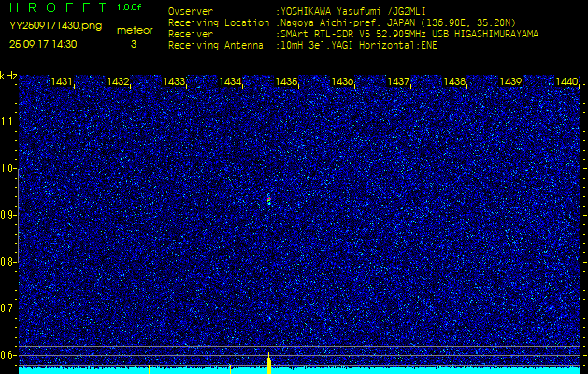Click the 1440 time marker
Viewport: 588px width, 374px height.
click(566, 82)
